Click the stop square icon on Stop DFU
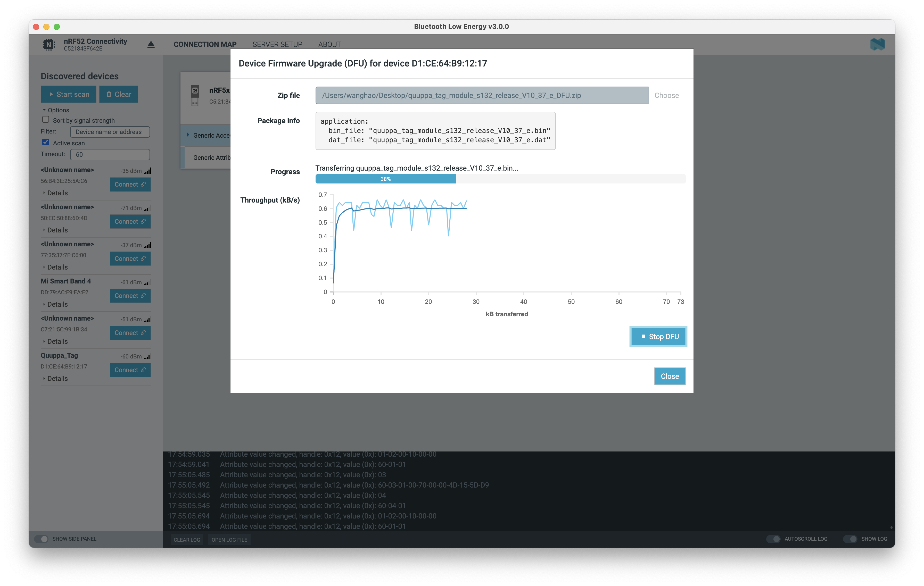 click(643, 336)
